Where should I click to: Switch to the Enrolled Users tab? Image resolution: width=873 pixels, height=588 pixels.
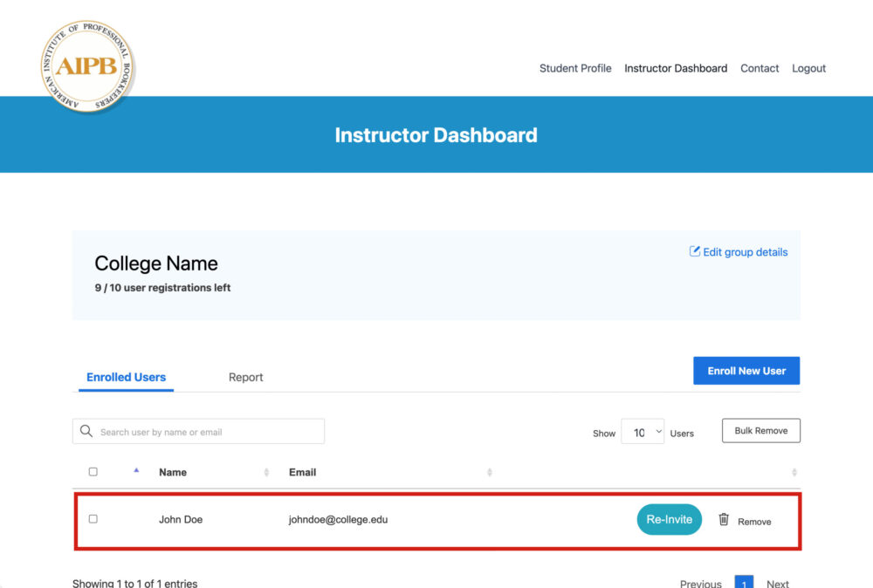[x=126, y=377]
